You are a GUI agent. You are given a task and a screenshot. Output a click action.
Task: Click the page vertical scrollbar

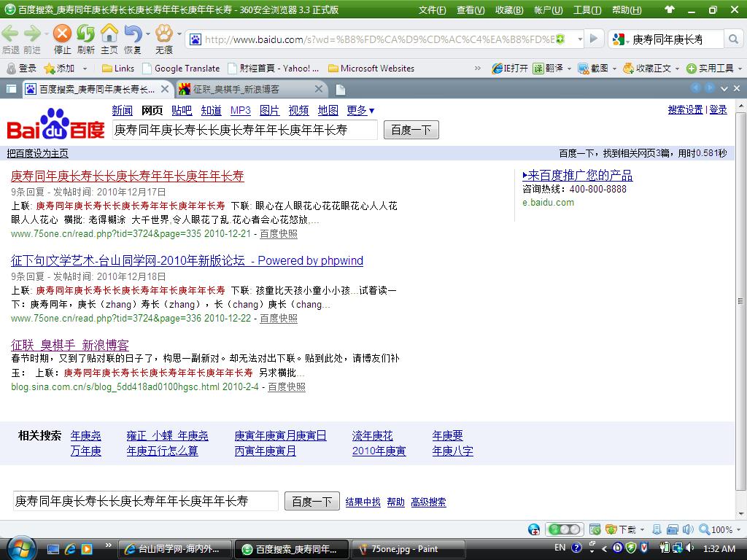(x=740, y=301)
